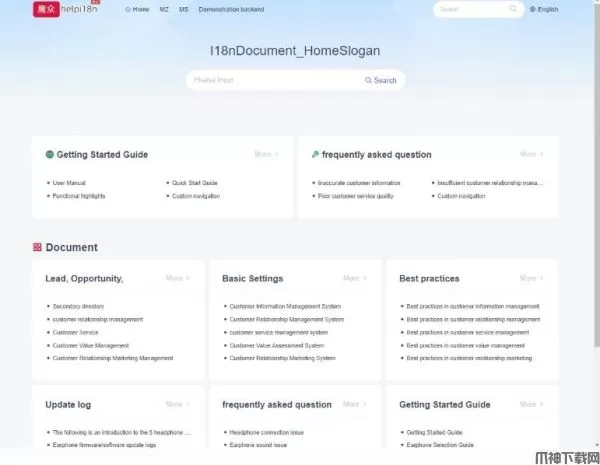Click the magnifier icon in top search box

click(513, 9)
